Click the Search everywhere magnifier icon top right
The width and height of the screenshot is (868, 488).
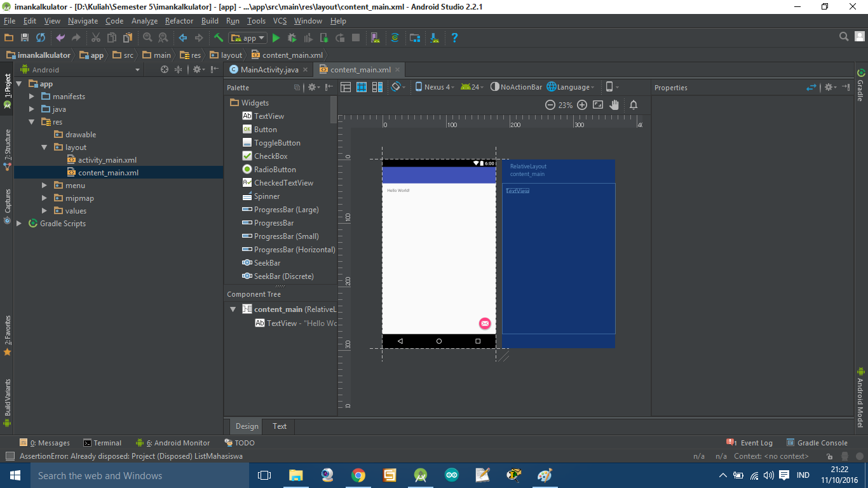pos(843,37)
